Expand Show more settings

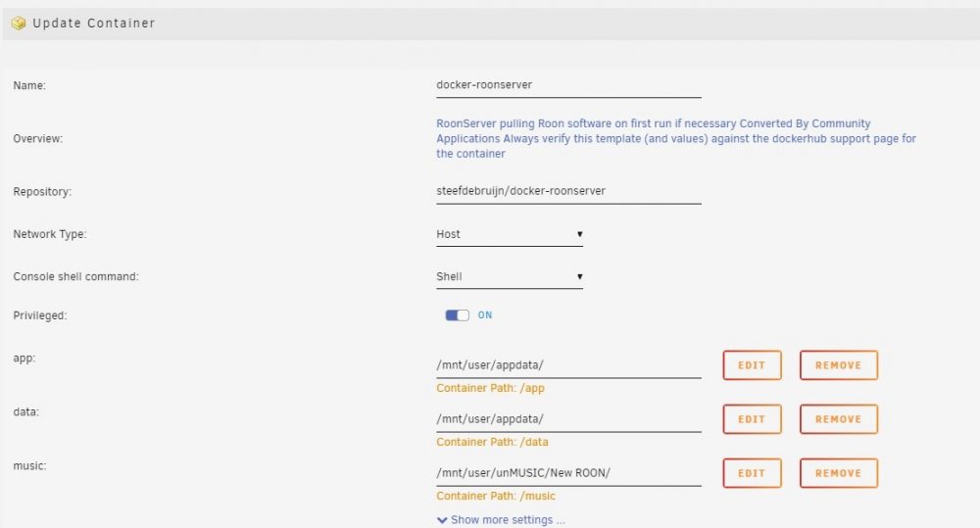pyautogui.click(x=501, y=520)
